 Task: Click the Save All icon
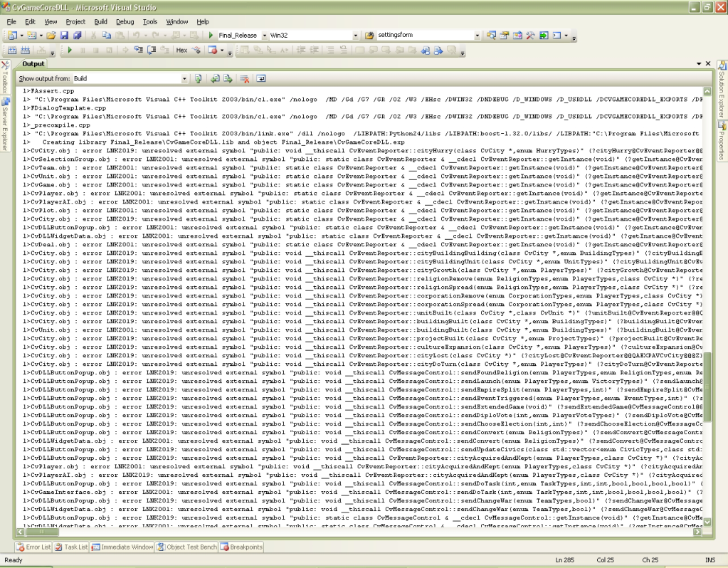click(x=78, y=34)
